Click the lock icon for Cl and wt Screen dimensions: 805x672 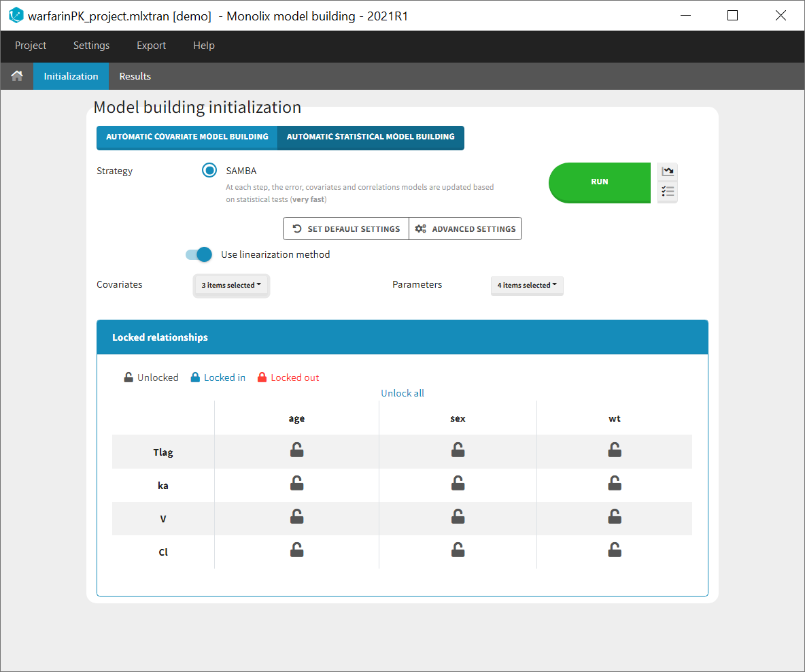click(615, 550)
